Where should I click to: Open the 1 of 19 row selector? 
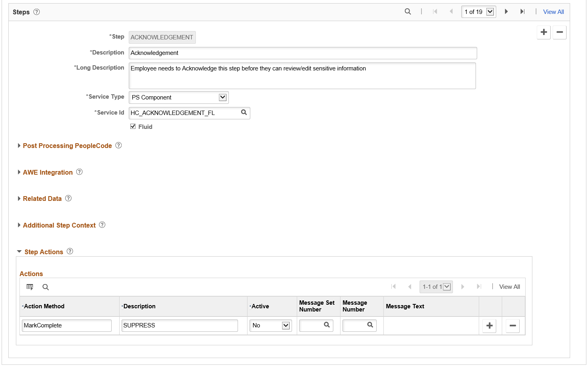point(479,12)
